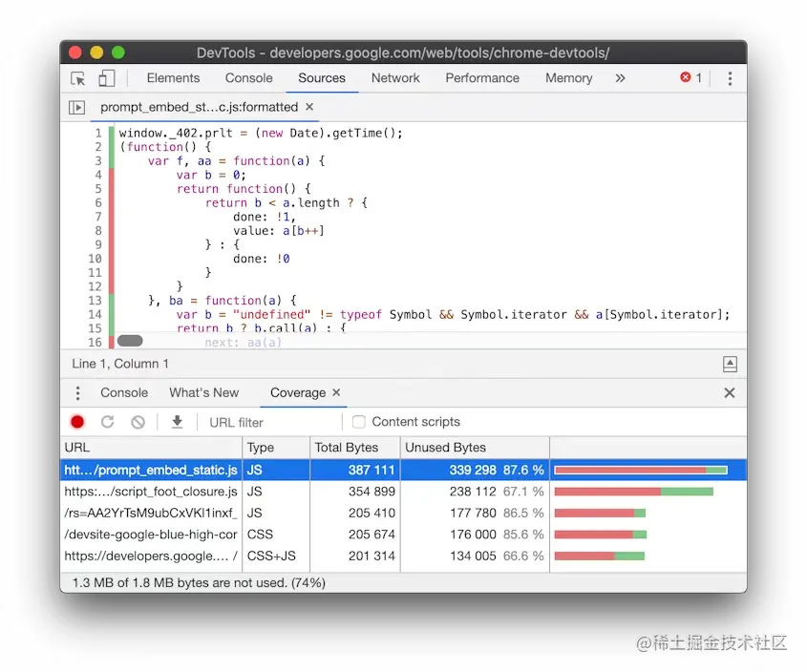Show the file navigator sidebar
This screenshot has height=672, width=807.
click(76, 108)
